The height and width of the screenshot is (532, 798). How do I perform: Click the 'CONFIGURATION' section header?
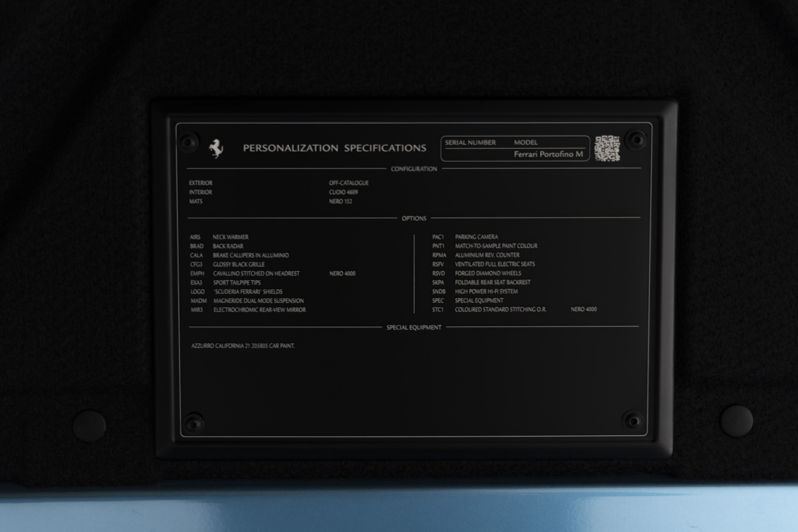[x=414, y=169]
